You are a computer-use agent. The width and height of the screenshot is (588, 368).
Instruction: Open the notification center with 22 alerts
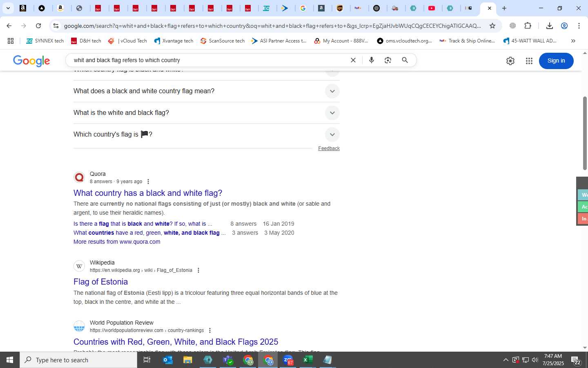pos(576,361)
